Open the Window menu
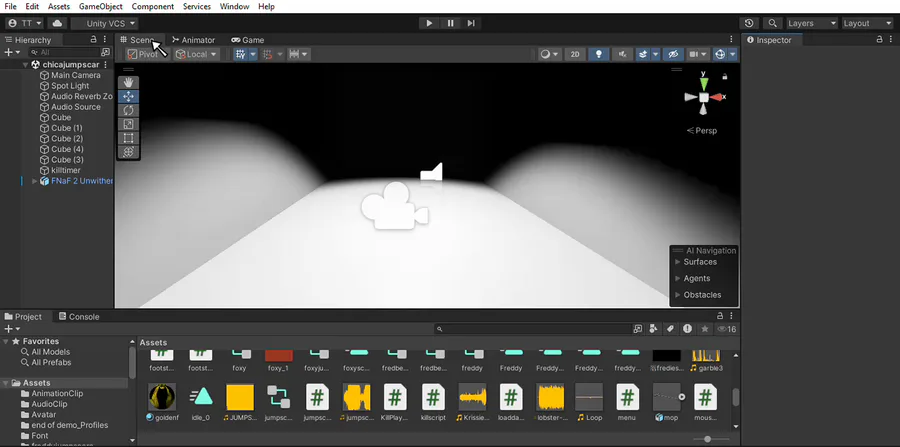Screen dimensions: 900x447 (x=235, y=6)
